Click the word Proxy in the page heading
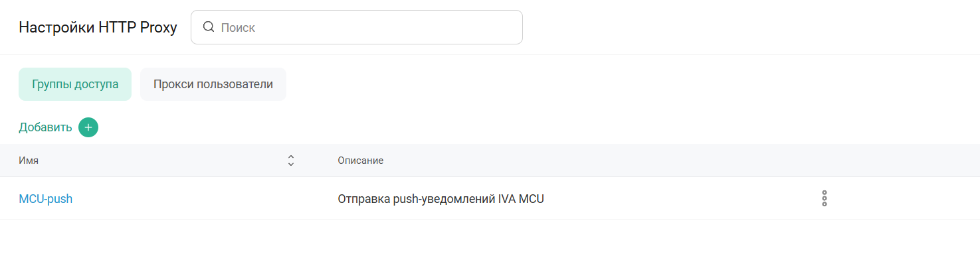 click(x=159, y=27)
